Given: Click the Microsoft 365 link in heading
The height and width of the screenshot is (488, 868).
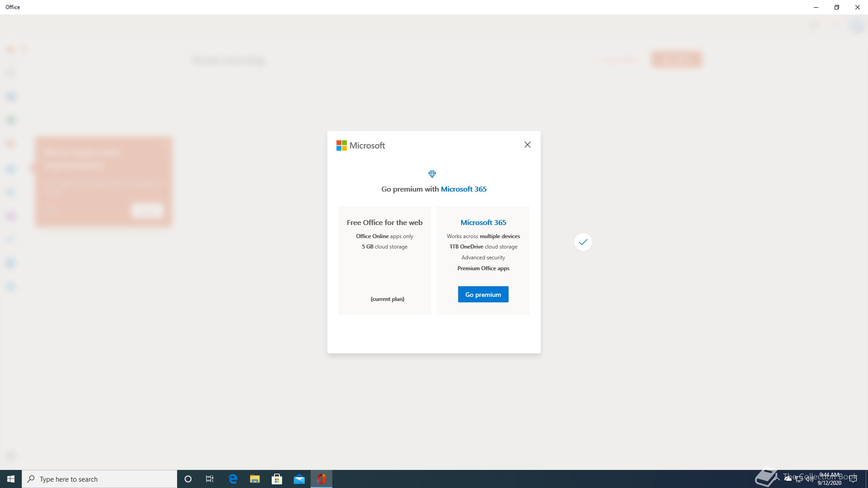Looking at the screenshot, I should click(463, 189).
